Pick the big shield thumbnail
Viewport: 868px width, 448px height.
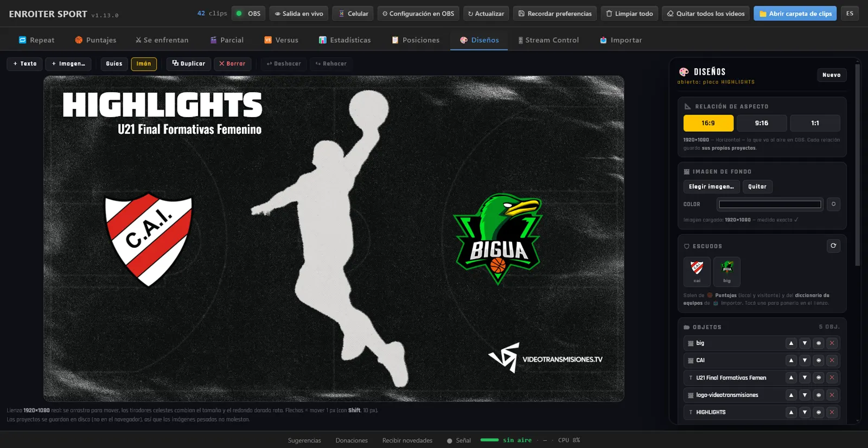(726, 272)
